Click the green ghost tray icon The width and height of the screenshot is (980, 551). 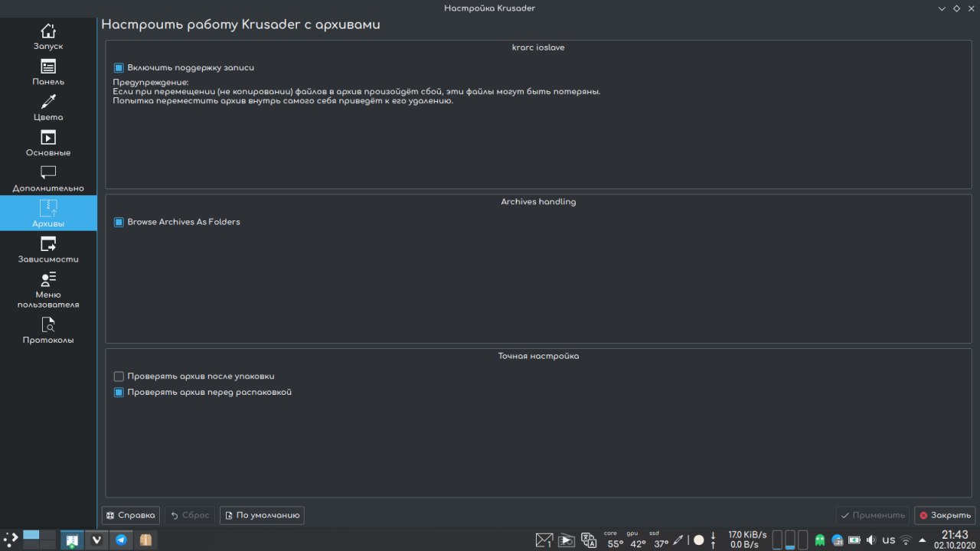[x=820, y=540]
